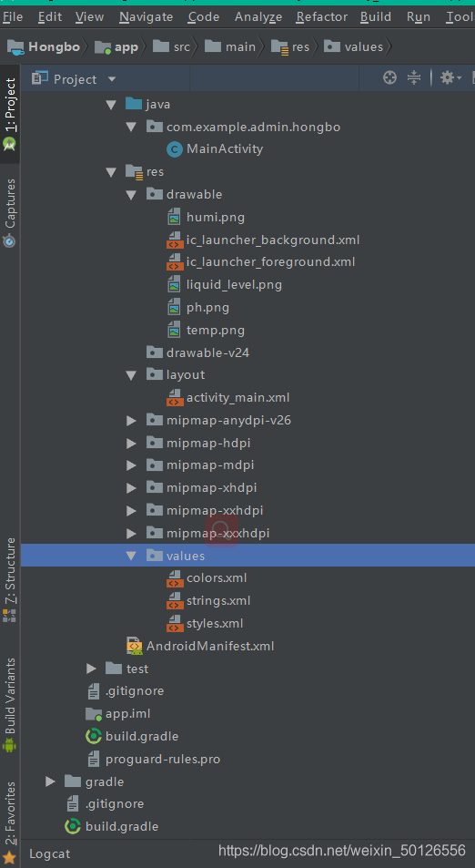Select app module build.gradle icon
Screen dimensions: 475x868
point(94,736)
